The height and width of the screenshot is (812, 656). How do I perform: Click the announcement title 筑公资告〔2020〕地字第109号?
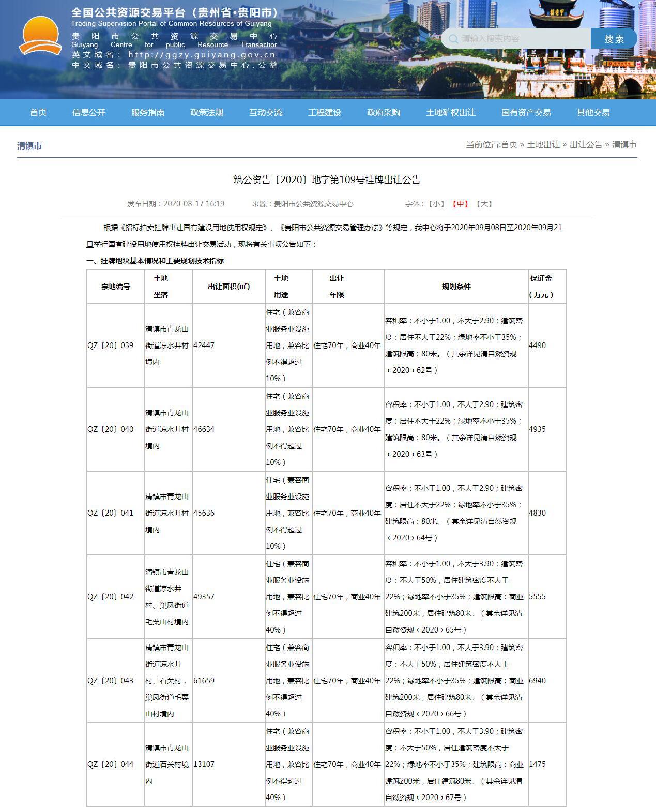click(x=327, y=180)
